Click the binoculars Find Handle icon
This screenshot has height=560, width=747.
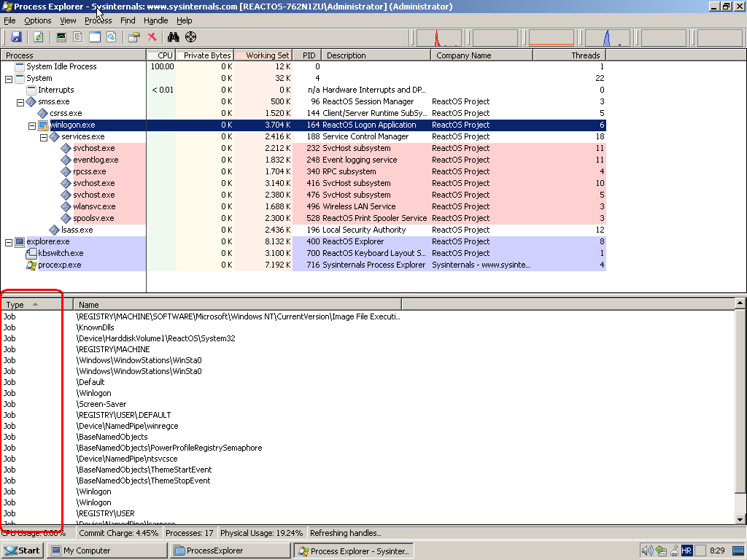(x=174, y=37)
